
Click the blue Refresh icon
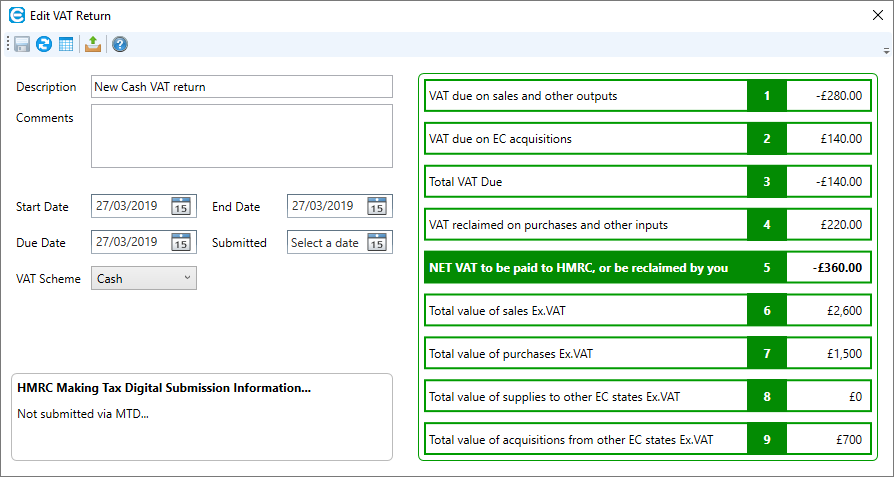pyautogui.click(x=43, y=44)
